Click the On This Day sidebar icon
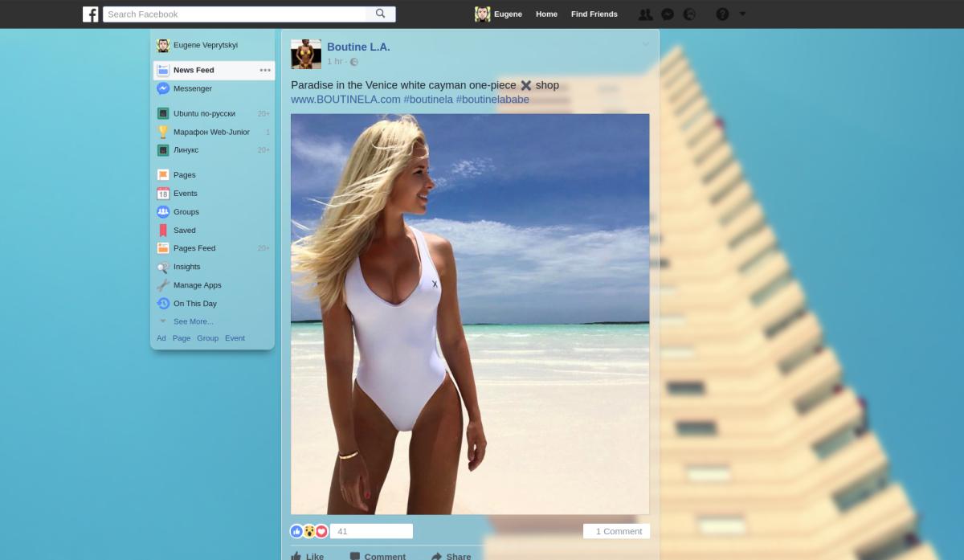Viewport: 964px width, 560px height. (x=163, y=303)
